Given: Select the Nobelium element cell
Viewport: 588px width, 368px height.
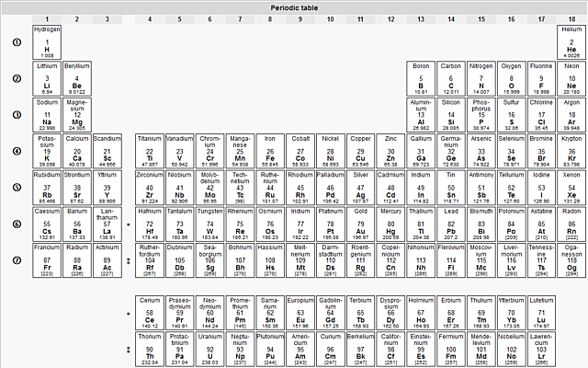Looking at the screenshot, I should [x=511, y=349].
